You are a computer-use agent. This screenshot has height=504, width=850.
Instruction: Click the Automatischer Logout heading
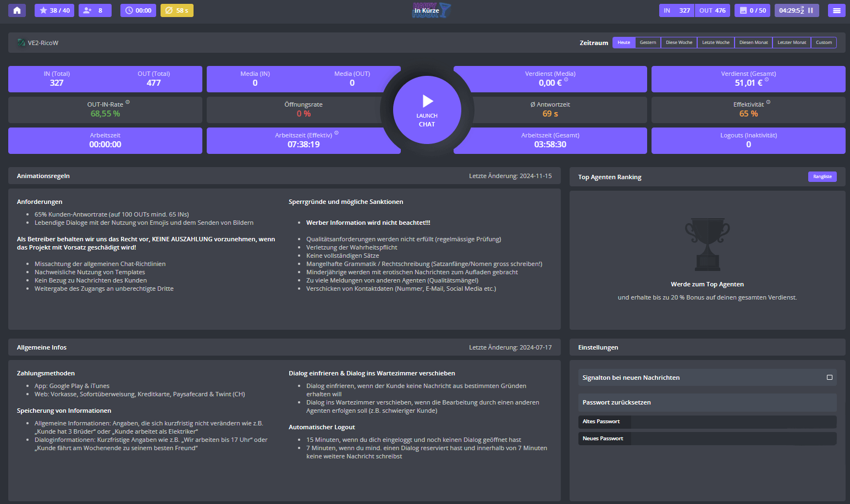click(x=322, y=427)
